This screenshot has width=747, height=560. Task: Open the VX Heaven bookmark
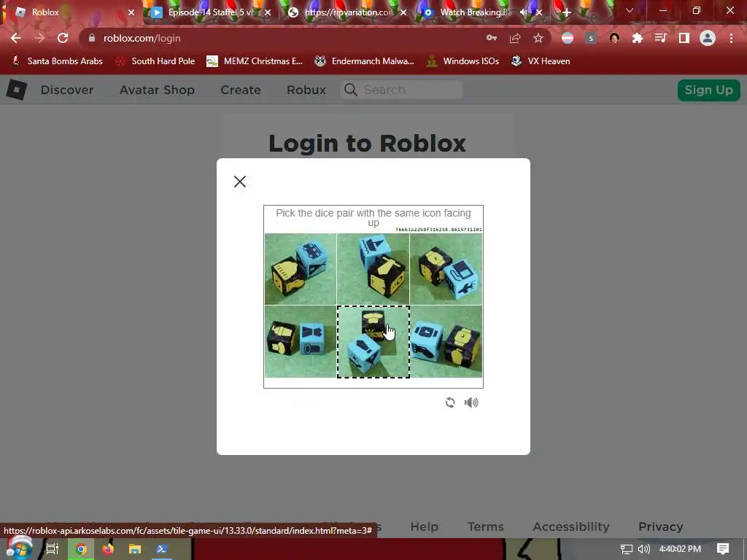(x=541, y=61)
